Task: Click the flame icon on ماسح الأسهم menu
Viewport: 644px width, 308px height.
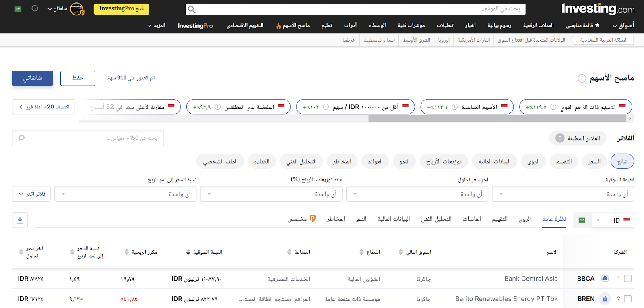Action: (x=278, y=26)
